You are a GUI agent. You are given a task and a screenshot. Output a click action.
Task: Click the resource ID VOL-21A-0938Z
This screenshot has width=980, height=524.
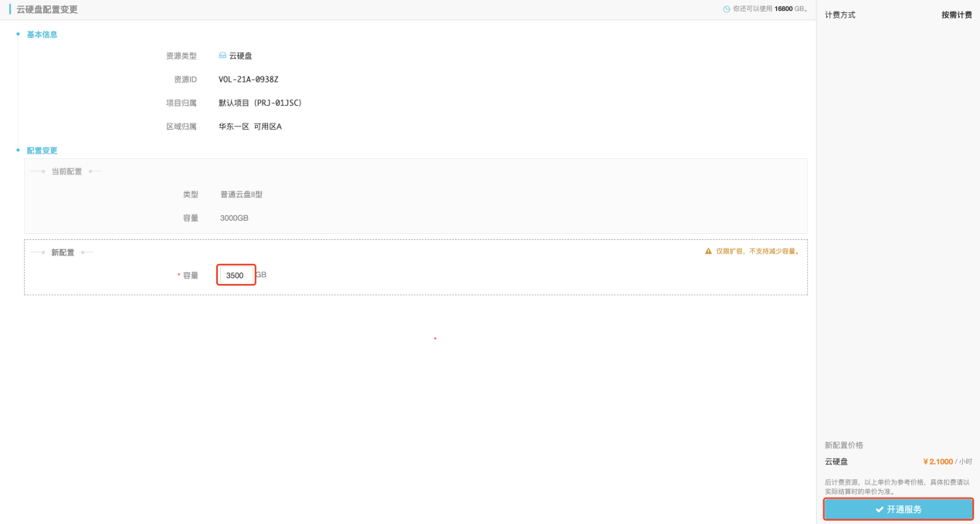(x=248, y=79)
